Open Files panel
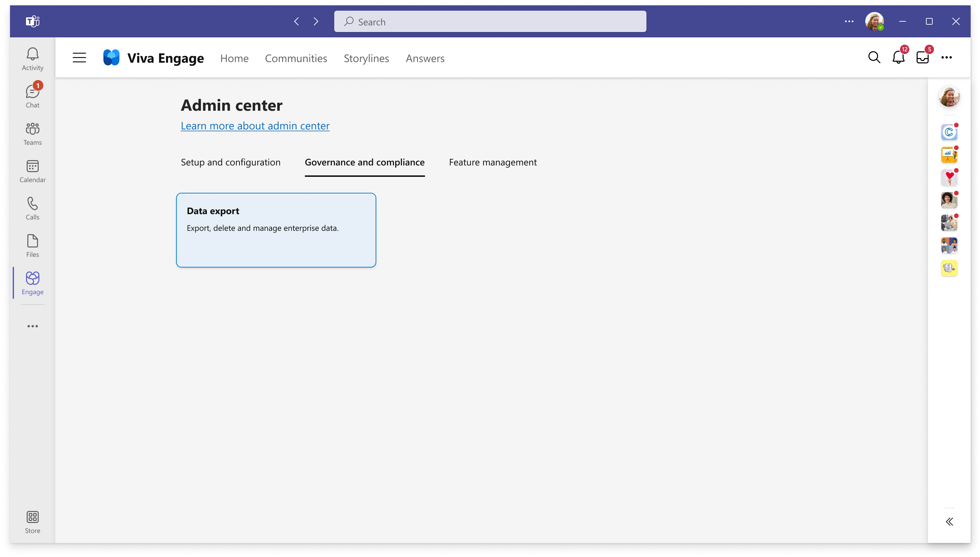The height and width of the screenshot is (557, 980). pos(32,245)
